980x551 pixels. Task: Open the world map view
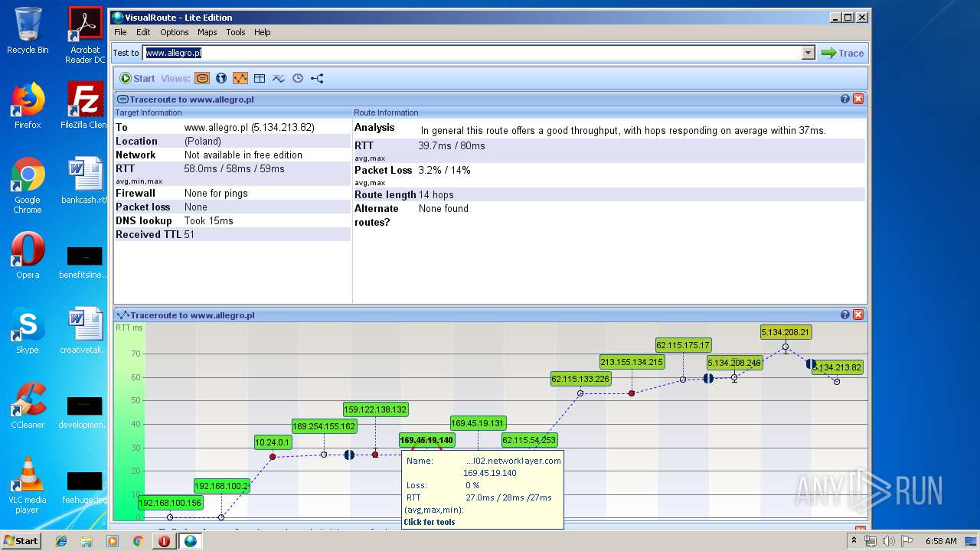point(221,78)
